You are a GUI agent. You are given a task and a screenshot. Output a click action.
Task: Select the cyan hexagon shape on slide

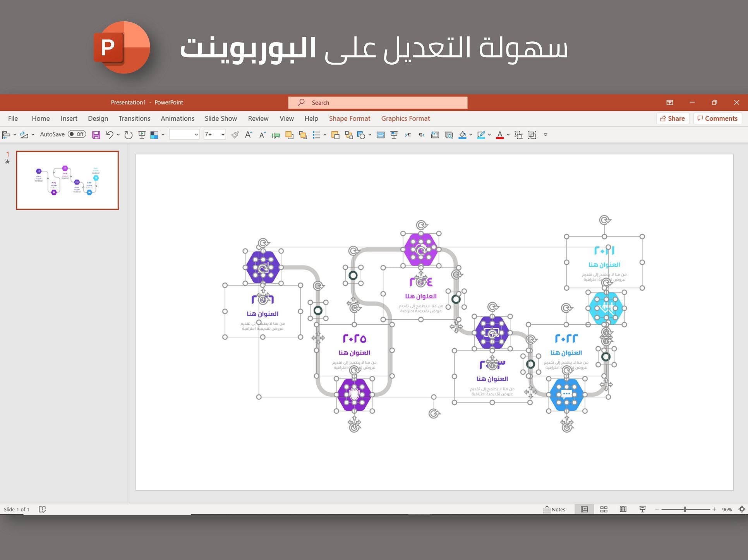point(606,308)
